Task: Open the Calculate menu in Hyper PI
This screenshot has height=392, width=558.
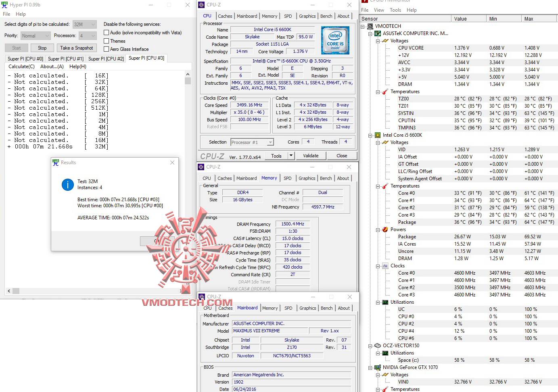Action: [21, 66]
